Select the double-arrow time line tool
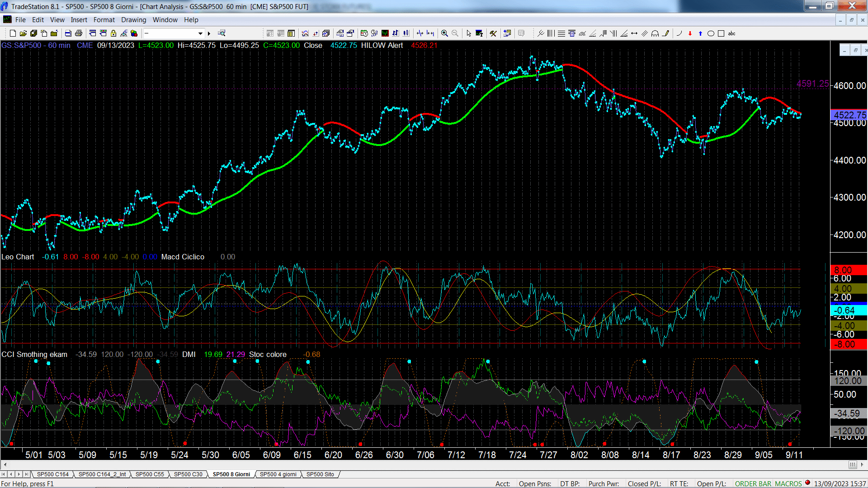This screenshot has width=868, height=488. 634,33
